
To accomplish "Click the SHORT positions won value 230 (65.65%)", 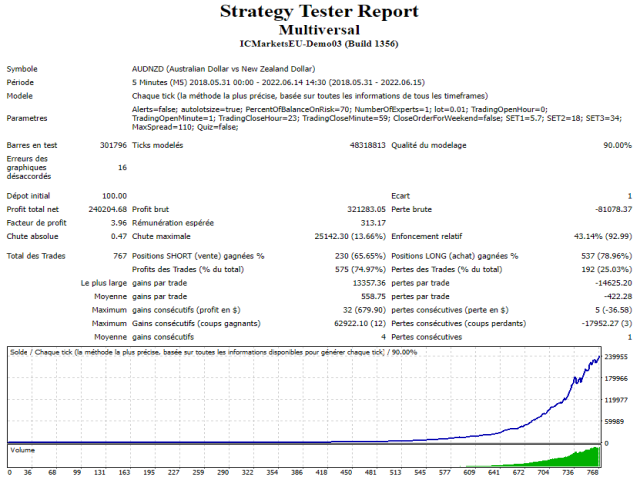I will [360, 256].
